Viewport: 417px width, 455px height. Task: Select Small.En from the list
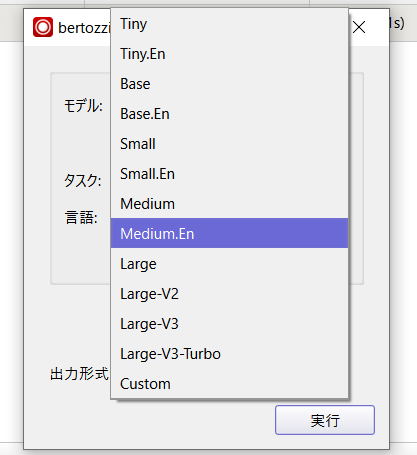click(x=229, y=174)
